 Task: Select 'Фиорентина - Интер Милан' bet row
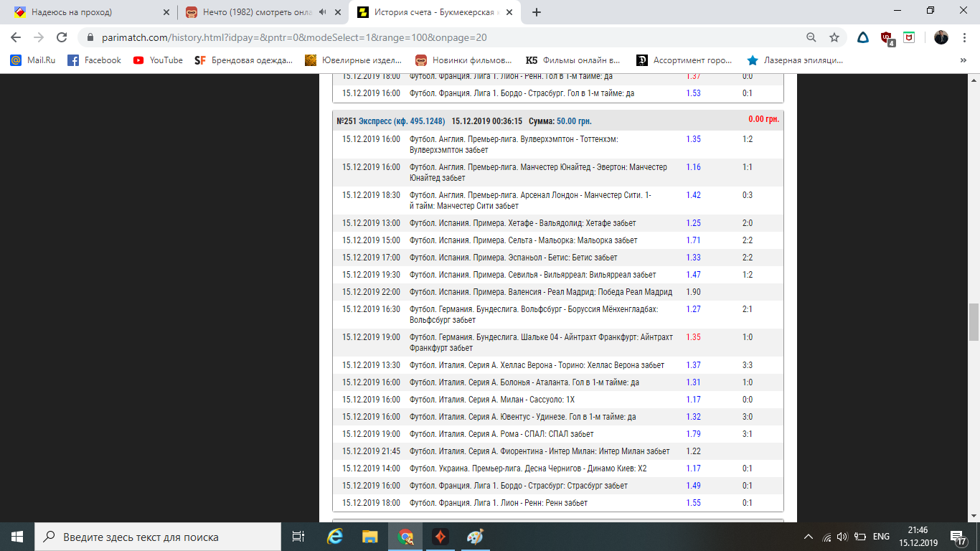point(558,451)
